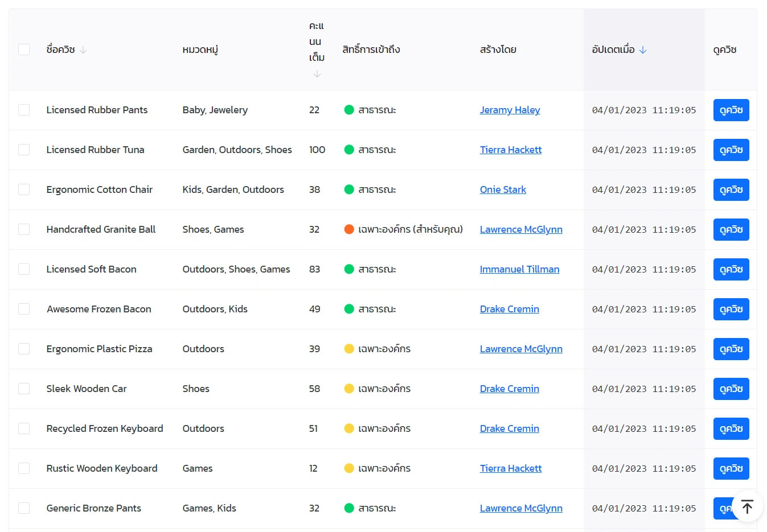Open Lawrence McGlynn link for Generic Bronze Pants
Viewport: 767px width, 532px height.
521,508
